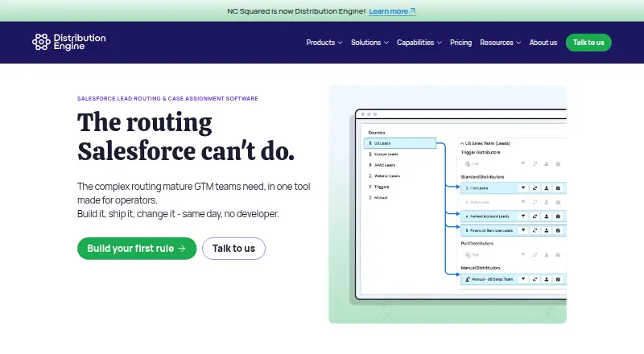
Task: Click the sync icon on Named Account Leads
Action: point(535,216)
